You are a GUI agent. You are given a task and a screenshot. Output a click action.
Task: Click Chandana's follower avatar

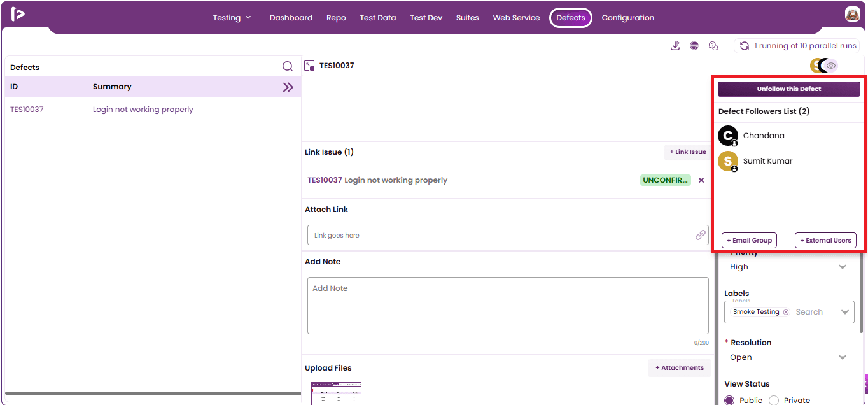pos(728,136)
